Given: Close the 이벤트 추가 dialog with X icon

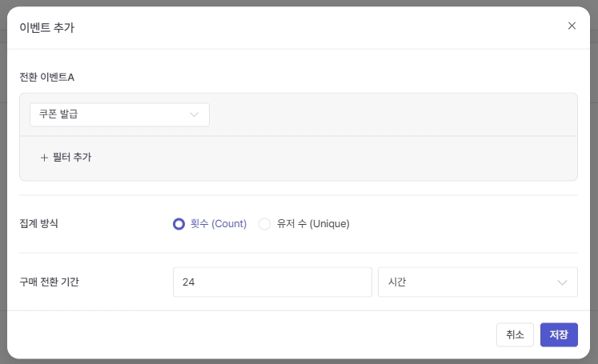Looking at the screenshot, I should 572,26.
